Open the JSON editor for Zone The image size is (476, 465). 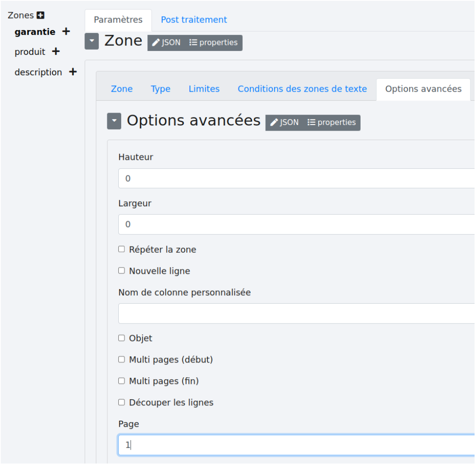[x=166, y=42]
